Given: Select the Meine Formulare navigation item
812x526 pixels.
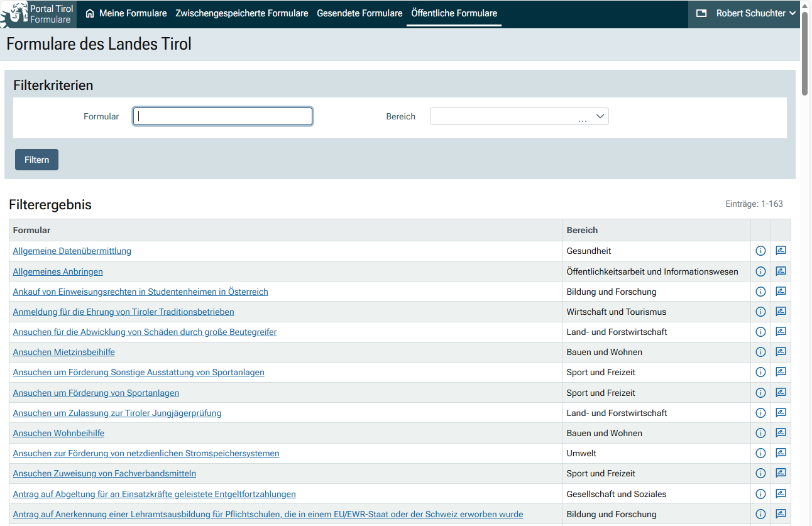Looking at the screenshot, I should pos(126,13).
